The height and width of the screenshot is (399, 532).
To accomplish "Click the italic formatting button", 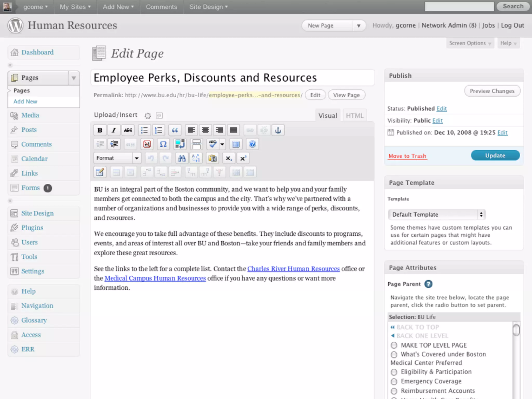I will click(114, 130).
